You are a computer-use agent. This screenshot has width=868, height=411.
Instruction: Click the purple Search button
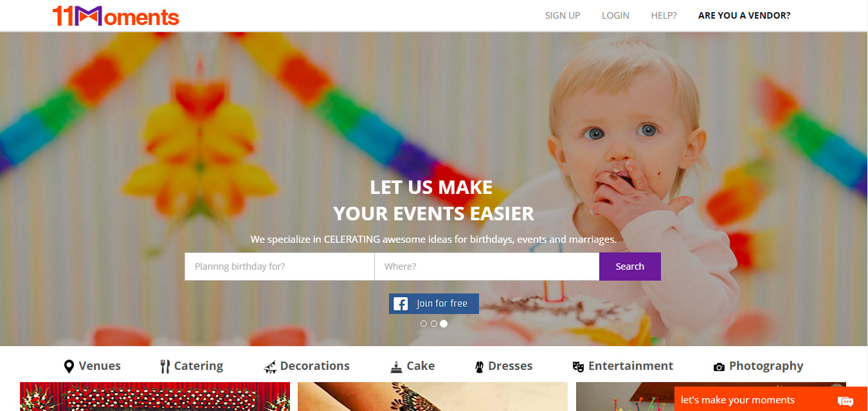point(630,267)
